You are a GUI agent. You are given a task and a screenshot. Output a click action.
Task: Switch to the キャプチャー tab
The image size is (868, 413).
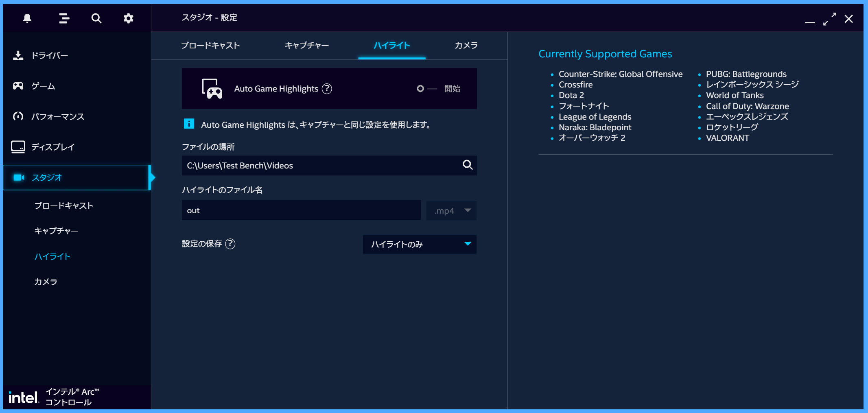click(x=307, y=46)
